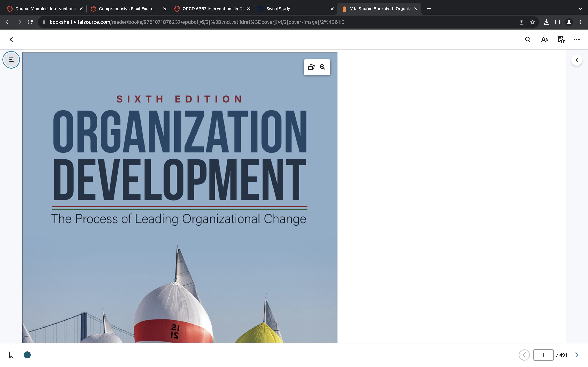Go back to the library
588x367 pixels.
coord(11,39)
